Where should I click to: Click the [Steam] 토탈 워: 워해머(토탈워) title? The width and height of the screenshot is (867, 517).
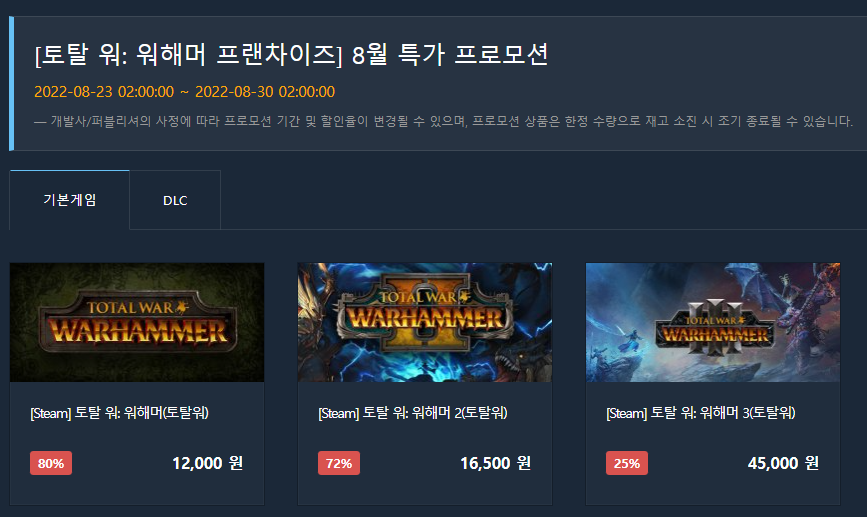(x=119, y=413)
